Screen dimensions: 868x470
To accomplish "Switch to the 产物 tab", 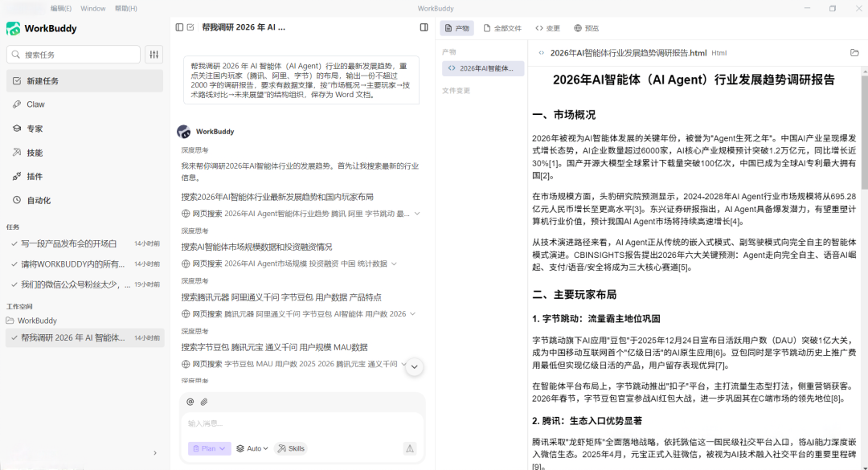I will [457, 27].
